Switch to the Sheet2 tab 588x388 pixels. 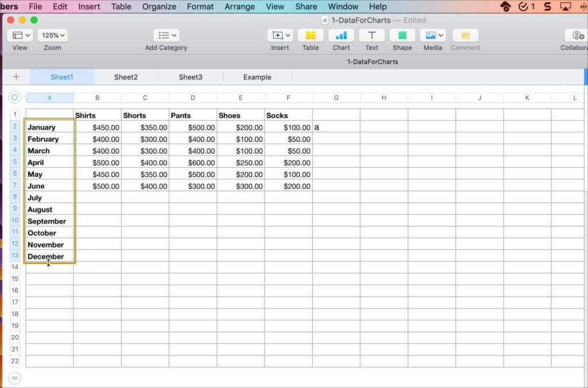click(126, 77)
